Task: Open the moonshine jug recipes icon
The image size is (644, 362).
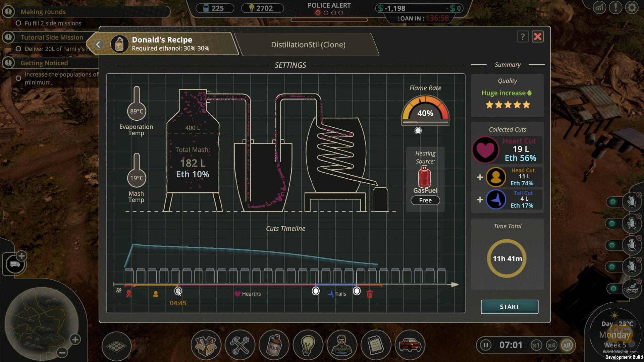Action: (274, 345)
